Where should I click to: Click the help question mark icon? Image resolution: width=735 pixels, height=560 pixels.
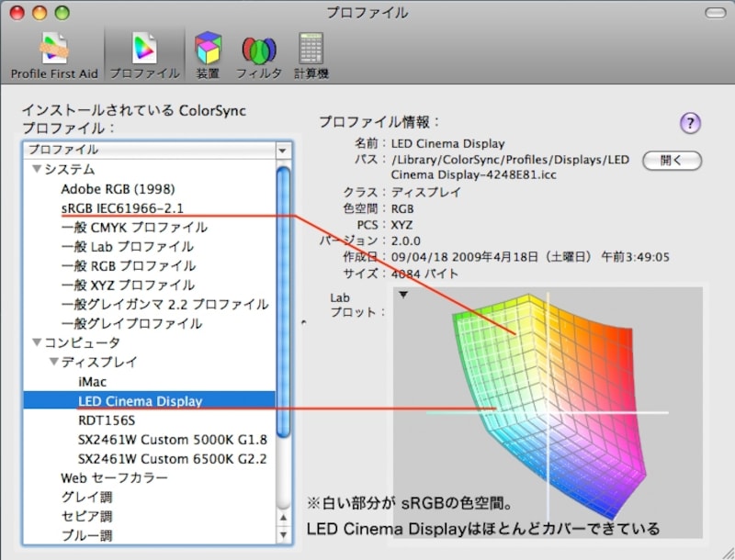pos(690,122)
